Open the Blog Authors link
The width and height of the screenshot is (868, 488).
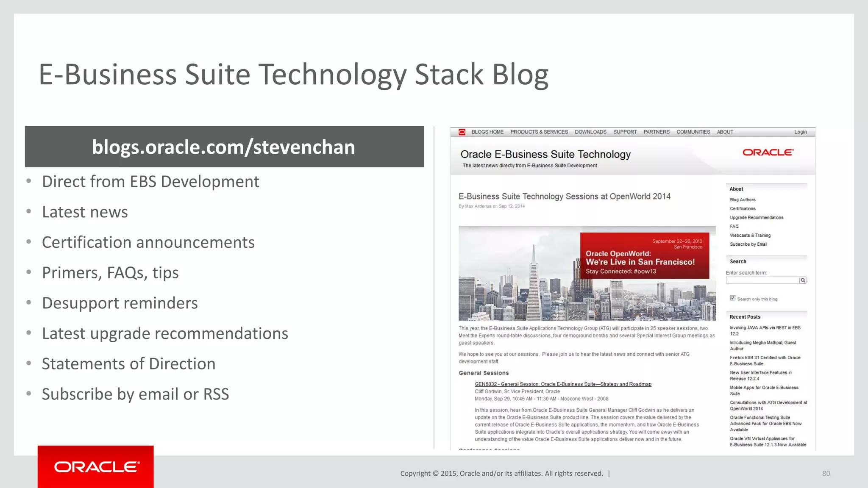click(743, 200)
